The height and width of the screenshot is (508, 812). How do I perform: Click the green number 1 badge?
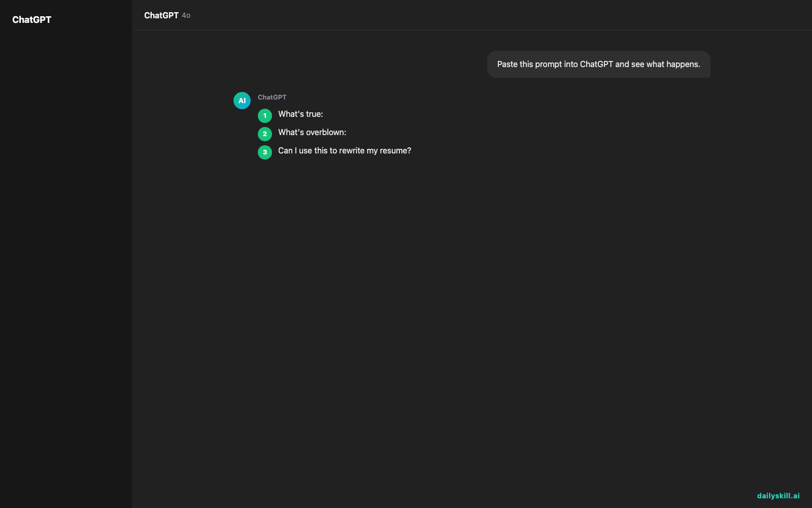[x=265, y=116]
